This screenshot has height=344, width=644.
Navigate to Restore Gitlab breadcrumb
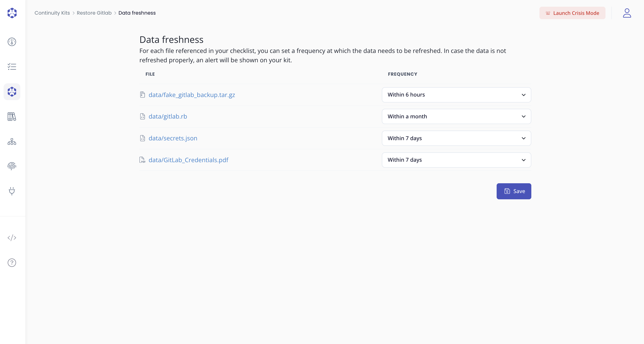pyautogui.click(x=94, y=13)
